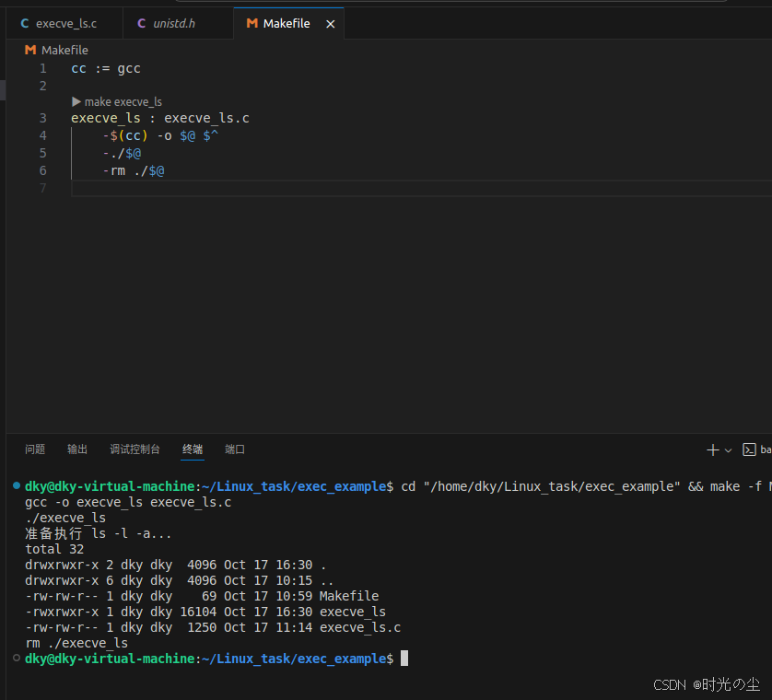Switch to the execve_ls.c tab
The width and height of the screenshot is (772, 700).
(64, 23)
